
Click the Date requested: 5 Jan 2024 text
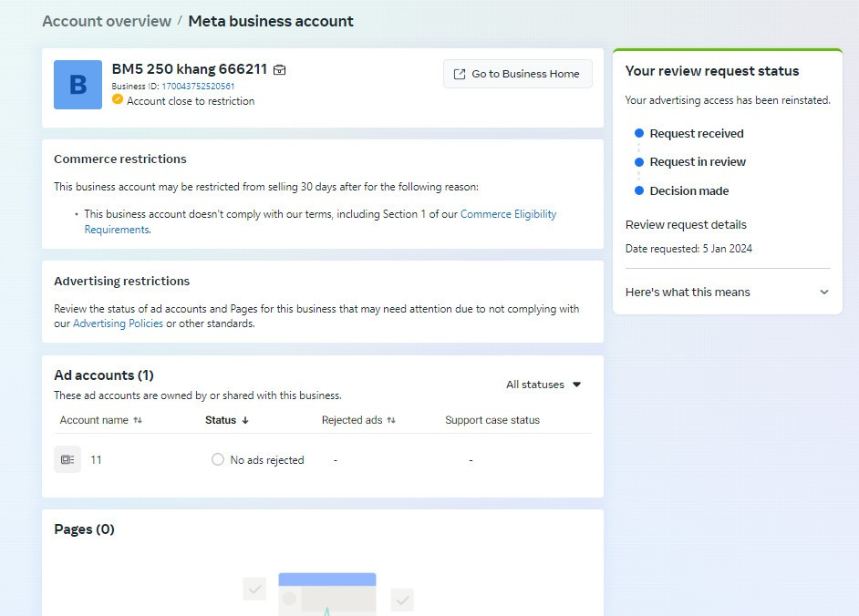pos(688,249)
